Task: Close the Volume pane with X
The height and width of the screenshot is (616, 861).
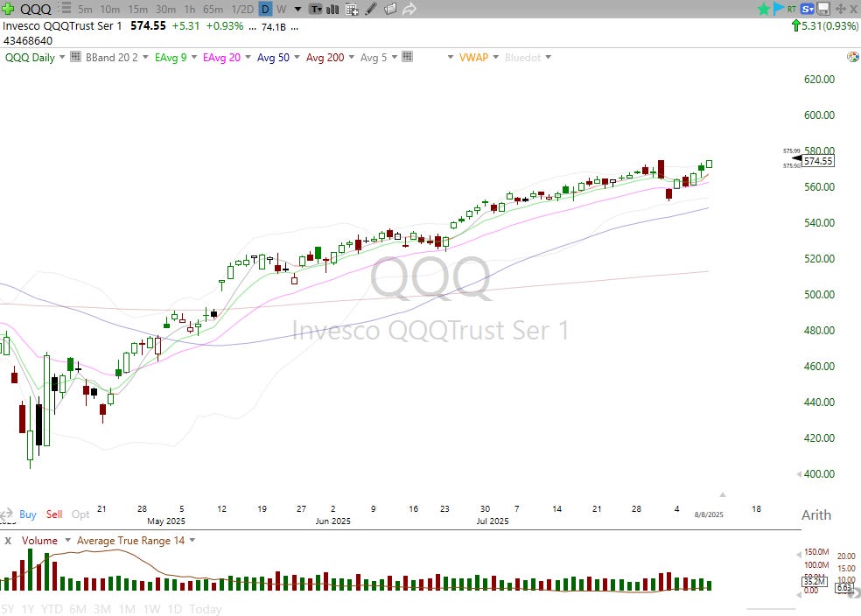Action: (x=8, y=541)
